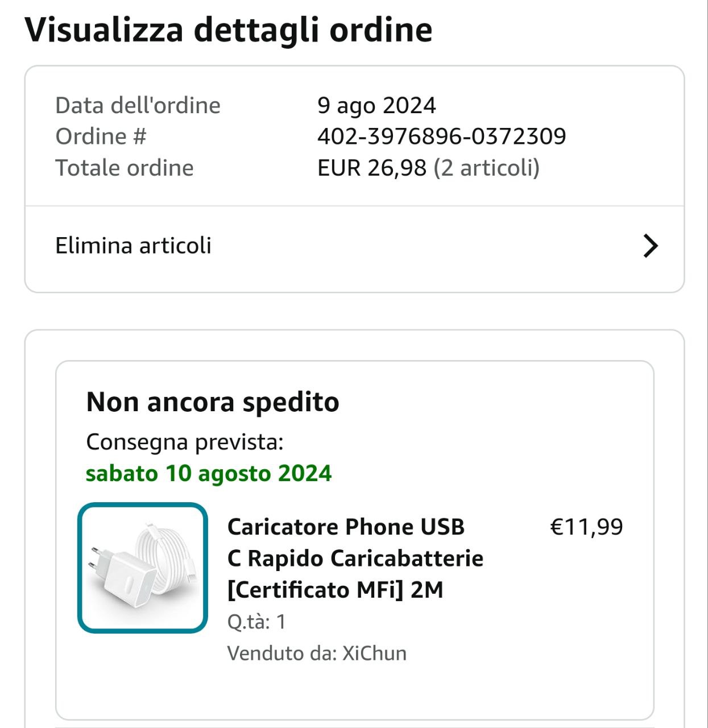Click the delivery date sabato 10 agosto 2024
Screen dimensions: 708x728
coord(209,473)
